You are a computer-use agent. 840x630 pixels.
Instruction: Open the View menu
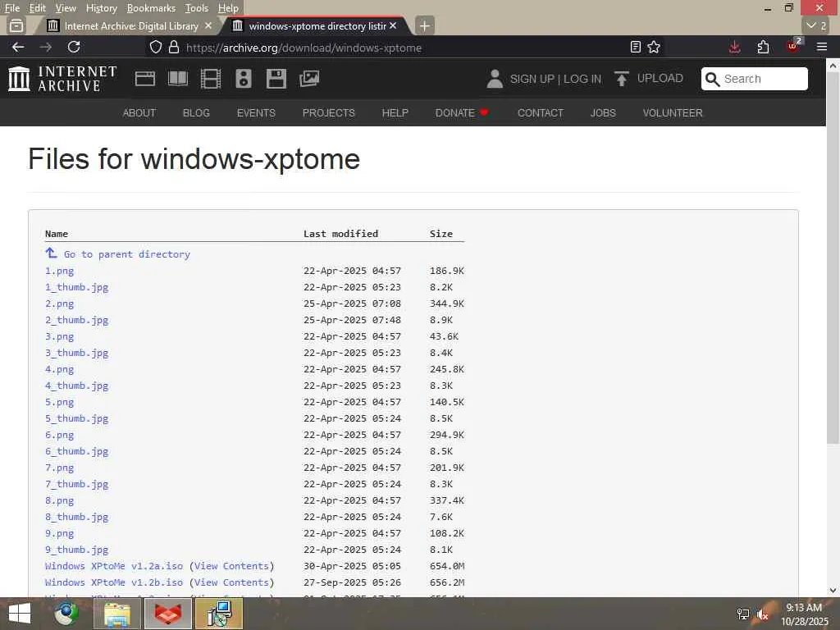[66, 8]
